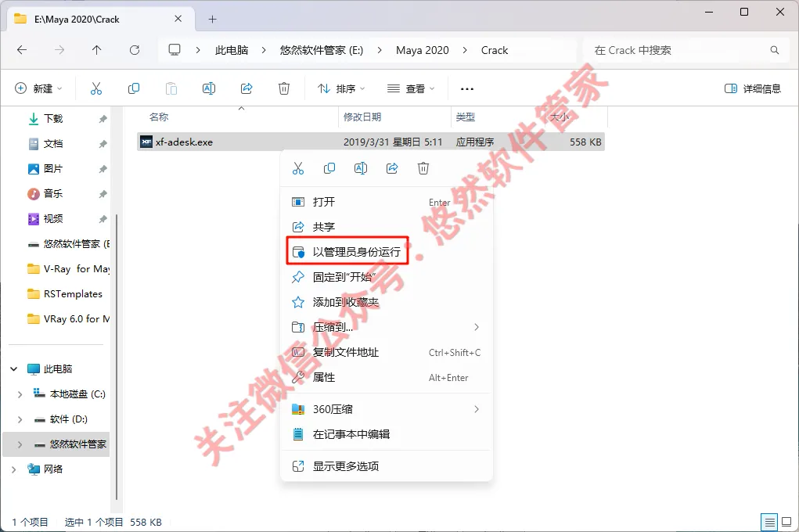Open the 新建 dropdown
The image size is (799, 532).
coord(38,88)
